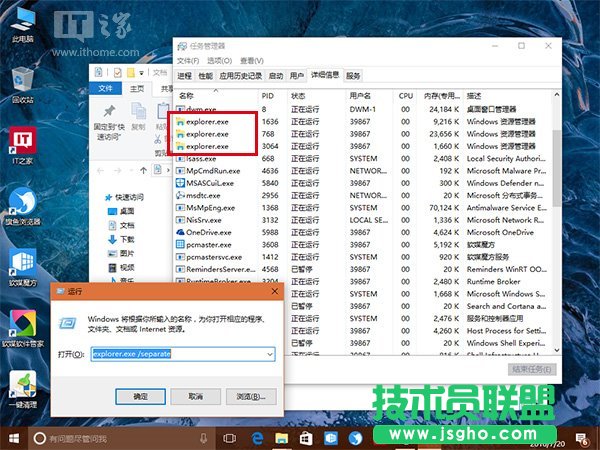This screenshot has width=600, height=450.
Task: Select 图片 in Explorer navigation pane
Action: [x=121, y=253]
